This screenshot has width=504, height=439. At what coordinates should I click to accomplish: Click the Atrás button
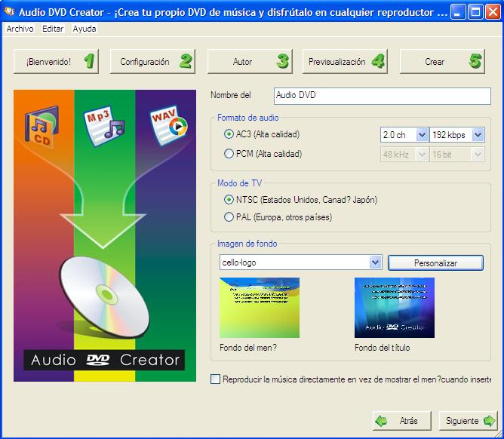[x=402, y=421]
